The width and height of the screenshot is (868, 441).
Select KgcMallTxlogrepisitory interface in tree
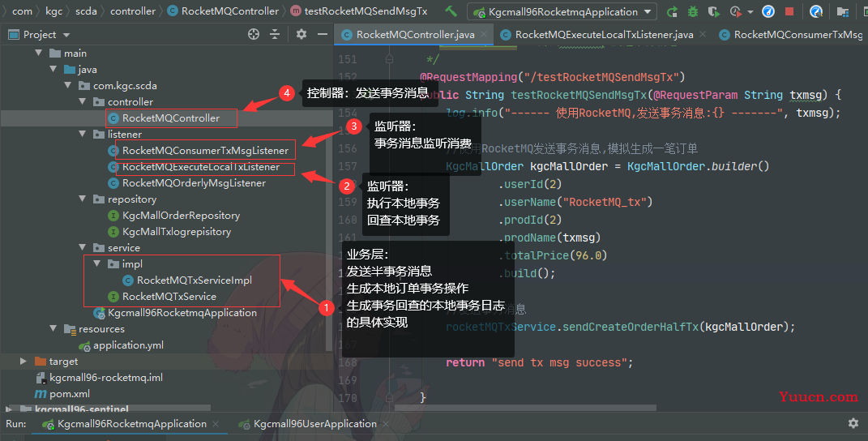[176, 232]
